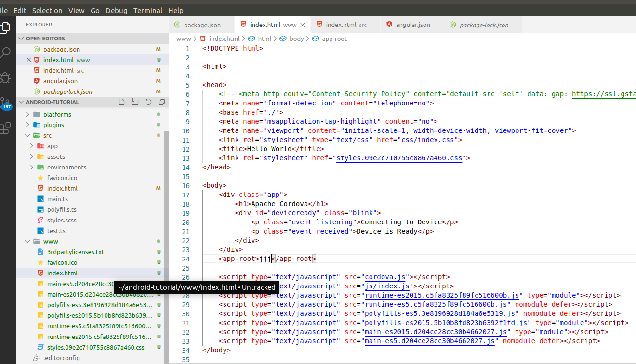Click Collapse All folders icon
The height and width of the screenshot is (364, 636).
pyautogui.click(x=162, y=102)
